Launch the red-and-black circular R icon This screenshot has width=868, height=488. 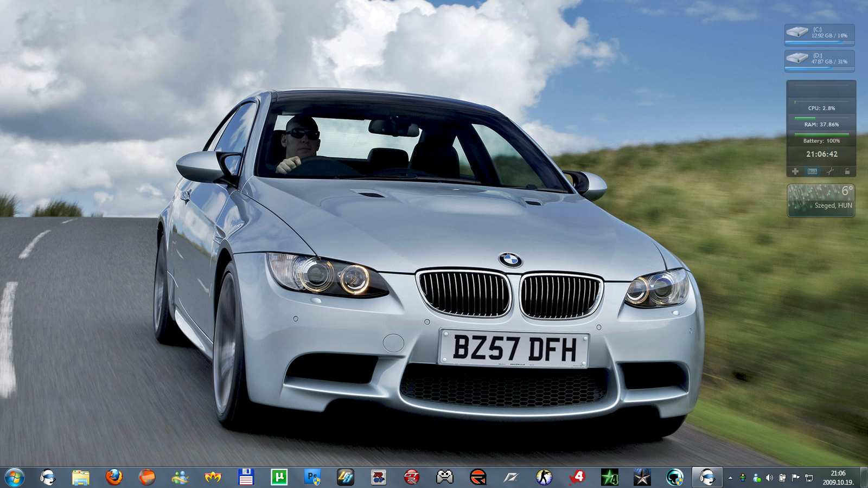point(478,477)
